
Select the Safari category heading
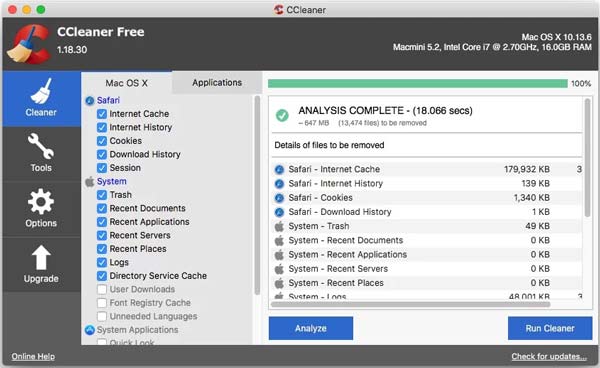point(108,101)
